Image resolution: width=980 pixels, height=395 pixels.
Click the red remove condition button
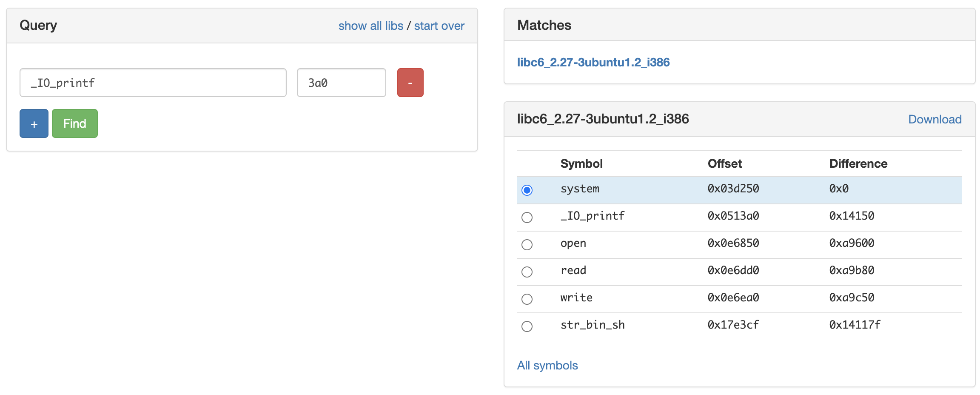point(410,82)
